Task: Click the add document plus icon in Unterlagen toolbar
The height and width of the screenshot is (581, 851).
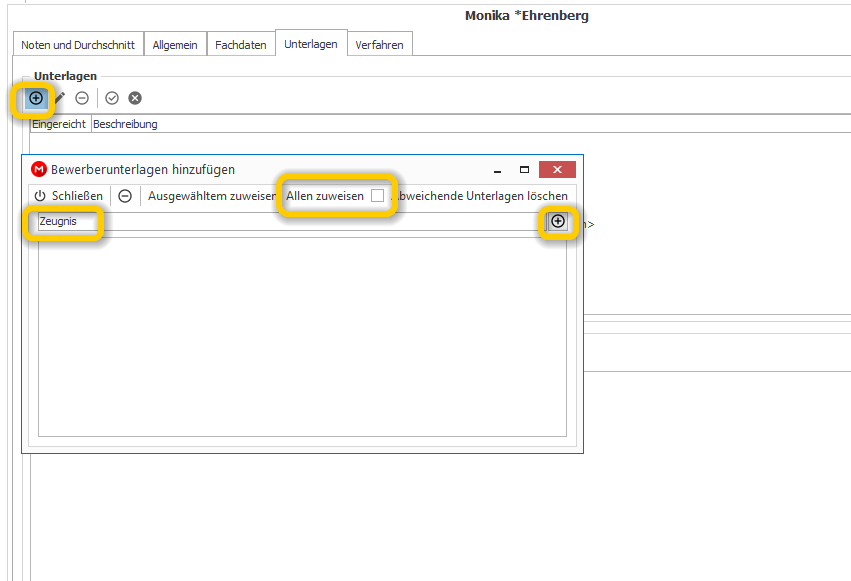Action: pos(36,98)
